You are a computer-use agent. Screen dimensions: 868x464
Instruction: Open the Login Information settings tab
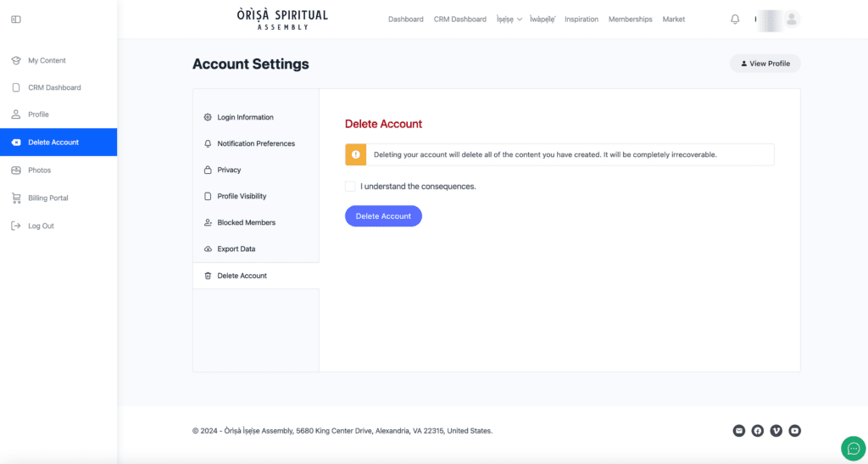pyautogui.click(x=245, y=117)
